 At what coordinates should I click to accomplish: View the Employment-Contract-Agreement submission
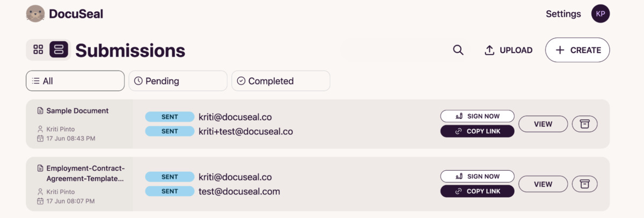pos(543,184)
